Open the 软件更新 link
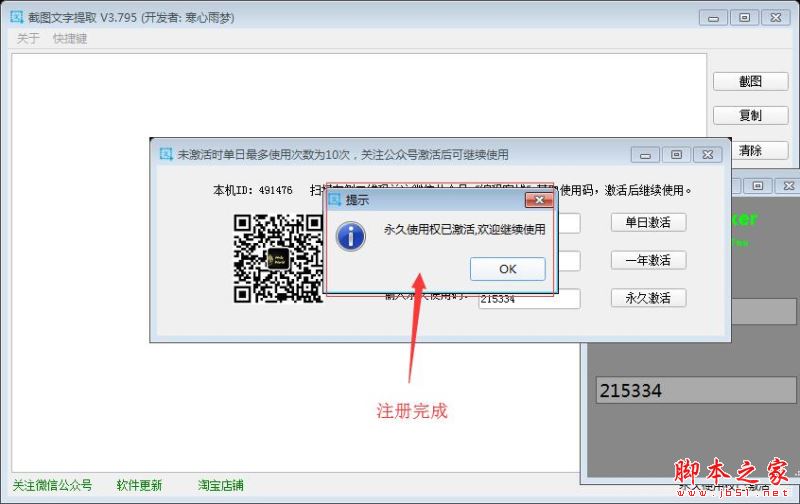Image resolution: width=800 pixels, height=504 pixels. pyautogui.click(x=139, y=485)
